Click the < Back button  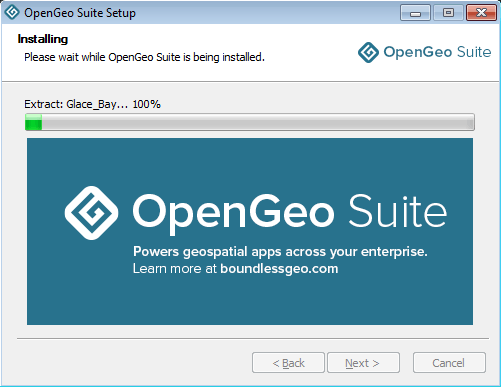tap(288, 363)
